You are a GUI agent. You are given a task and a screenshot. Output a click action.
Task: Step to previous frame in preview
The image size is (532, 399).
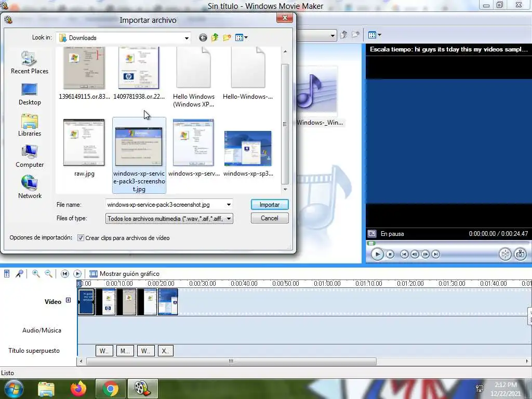pyautogui.click(x=415, y=254)
